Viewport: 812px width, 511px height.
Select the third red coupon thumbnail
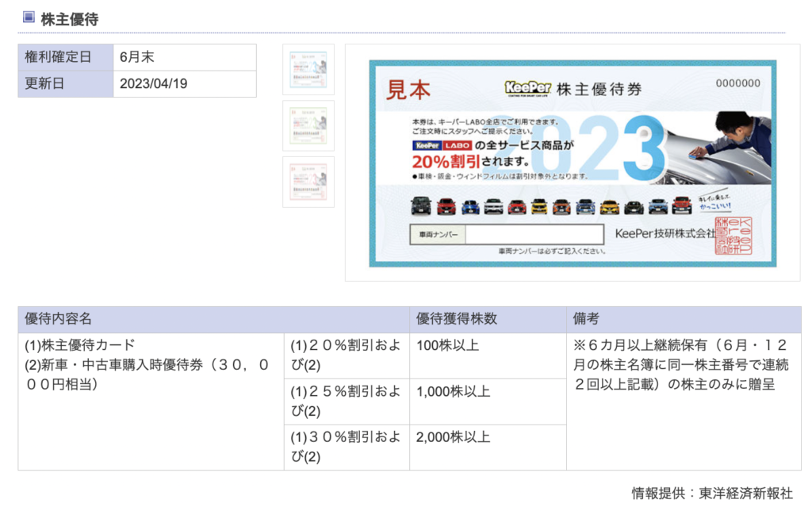point(308,182)
